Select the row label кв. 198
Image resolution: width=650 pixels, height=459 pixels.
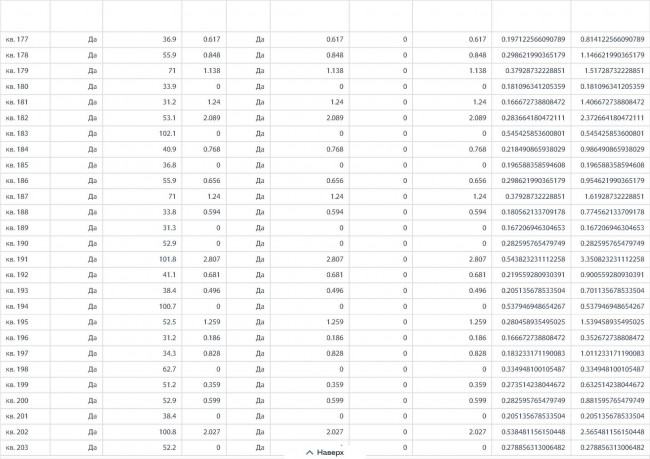(17, 369)
